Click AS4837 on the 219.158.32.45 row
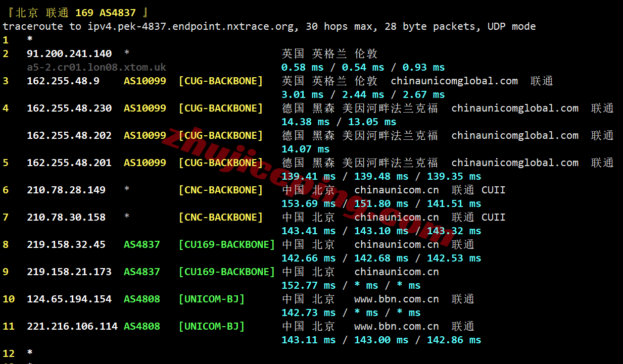Image resolution: width=623 pixels, height=364 pixels. tap(142, 244)
